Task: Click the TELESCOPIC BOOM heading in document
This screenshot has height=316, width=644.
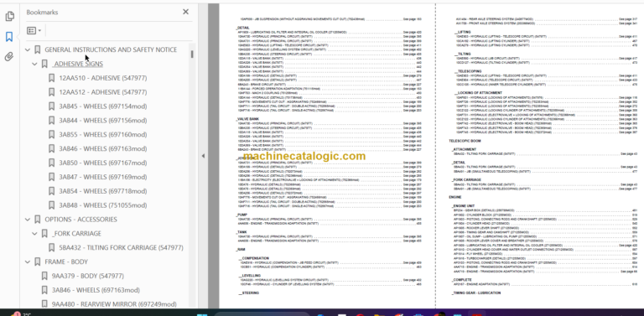Action: point(465,141)
